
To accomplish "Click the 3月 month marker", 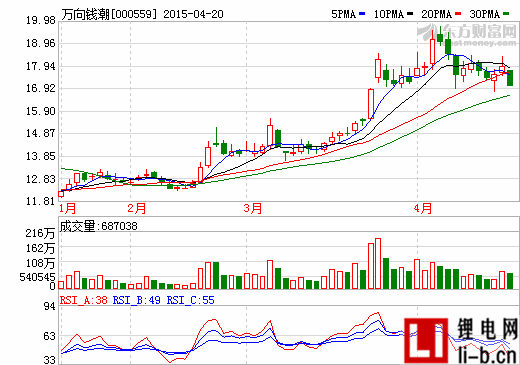I will point(253,209).
